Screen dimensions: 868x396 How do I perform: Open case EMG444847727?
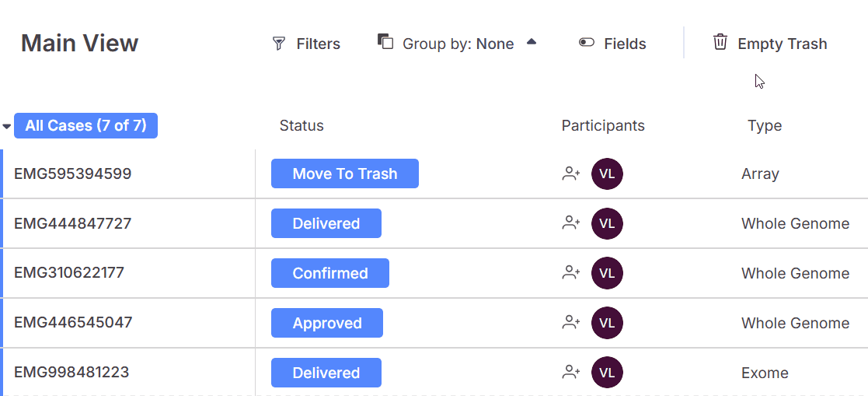[x=73, y=223]
